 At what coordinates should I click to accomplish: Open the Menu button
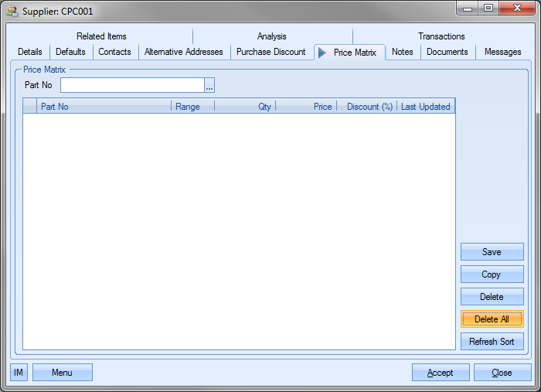pyautogui.click(x=62, y=373)
